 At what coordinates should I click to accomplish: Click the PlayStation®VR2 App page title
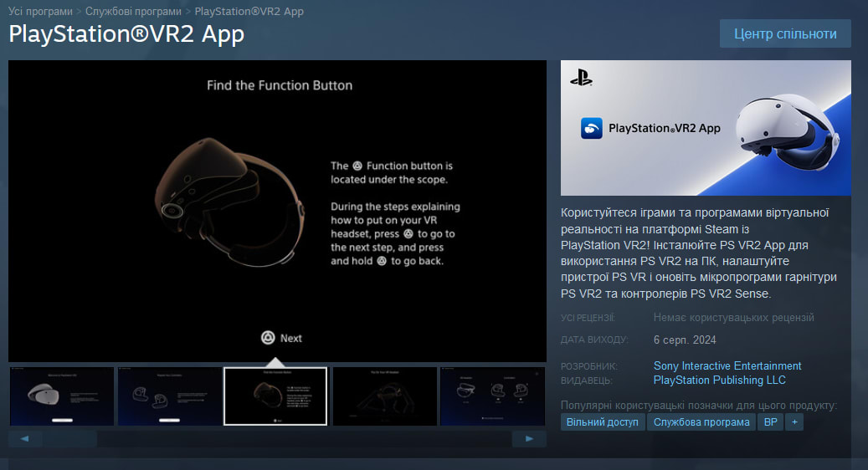coord(126,34)
